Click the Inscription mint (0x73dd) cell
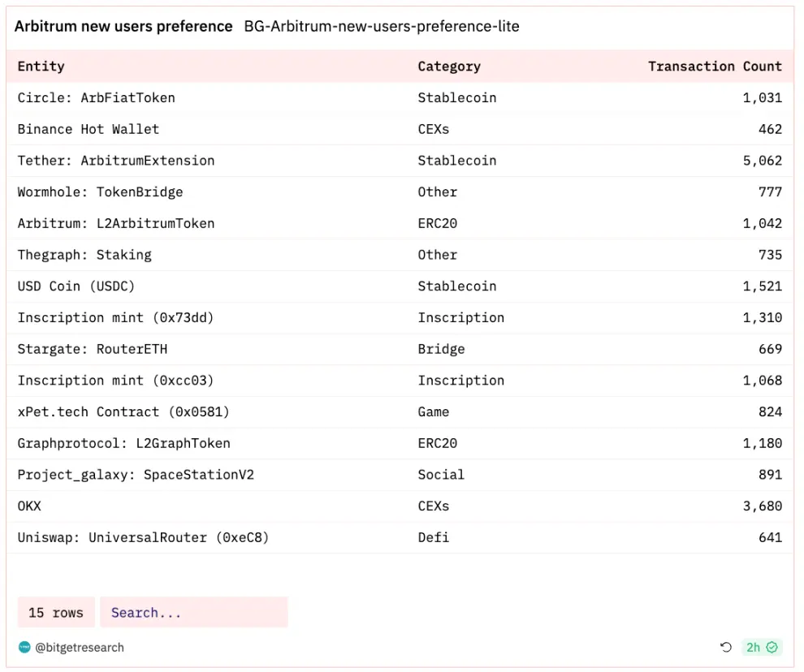The image size is (804, 672). pyautogui.click(x=116, y=318)
